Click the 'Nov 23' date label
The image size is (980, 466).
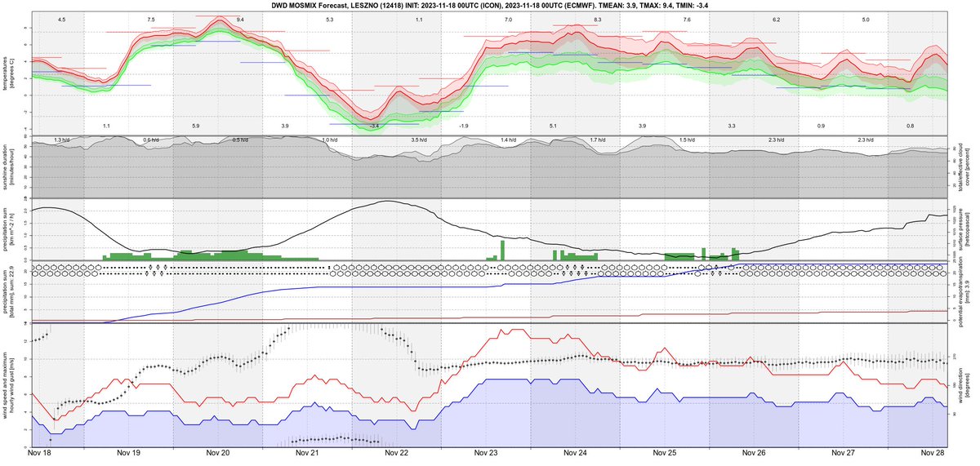click(486, 452)
